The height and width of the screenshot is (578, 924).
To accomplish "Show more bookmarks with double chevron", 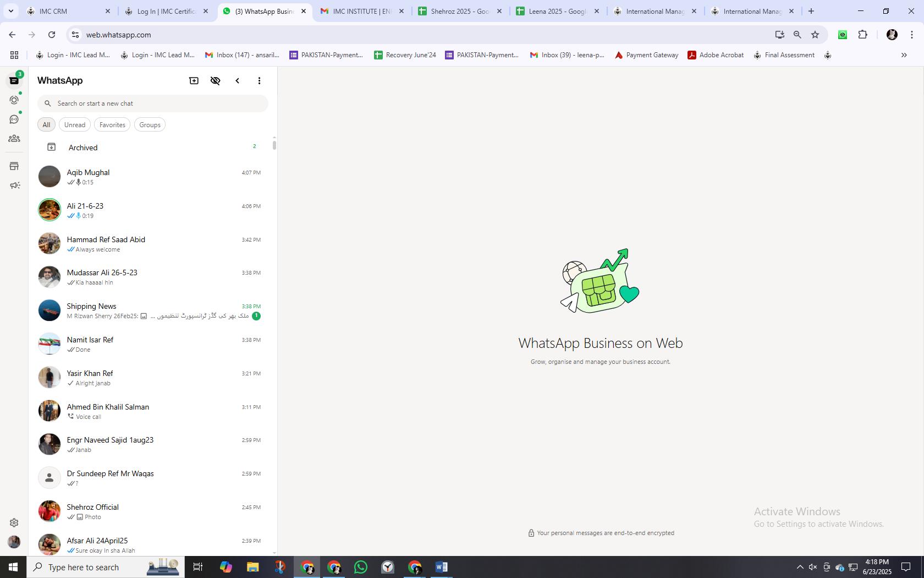I will tap(904, 55).
